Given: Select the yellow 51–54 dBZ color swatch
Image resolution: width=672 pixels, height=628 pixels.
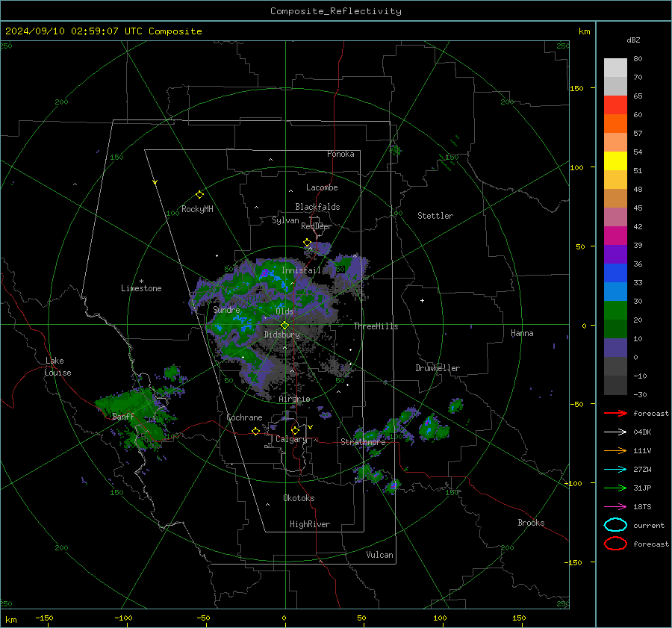Looking at the screenshot, I should coord(615,161).
